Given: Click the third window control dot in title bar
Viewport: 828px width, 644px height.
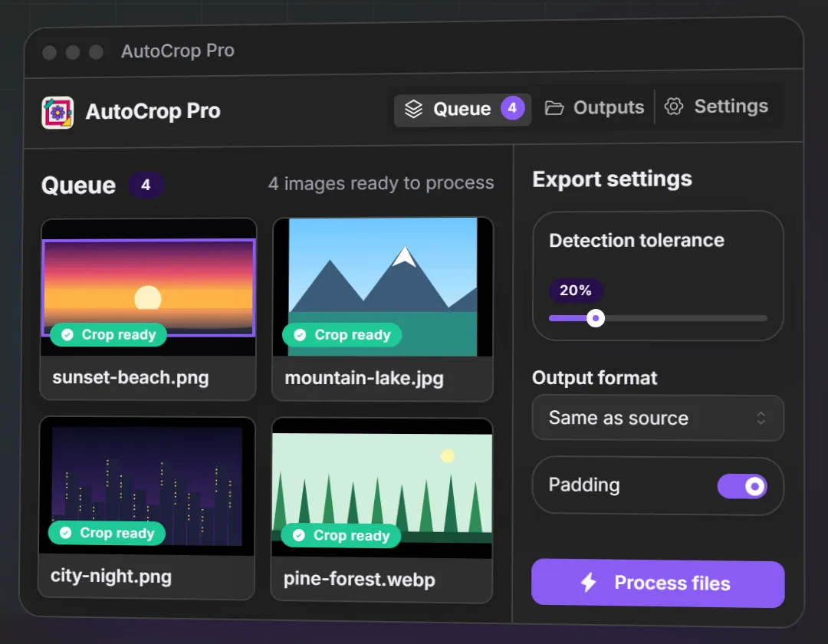Looking at the screenshot, I should click(x=96, y=52).
